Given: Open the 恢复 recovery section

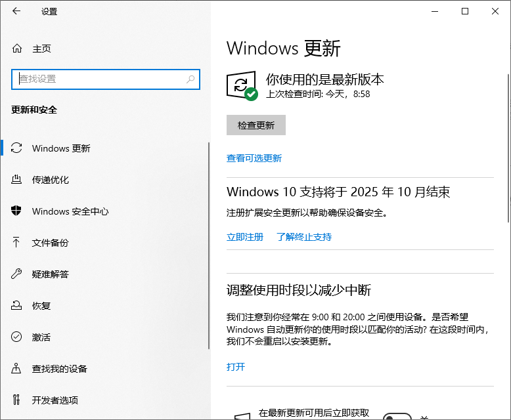Looking at the screenshot, I should point(41,306).
